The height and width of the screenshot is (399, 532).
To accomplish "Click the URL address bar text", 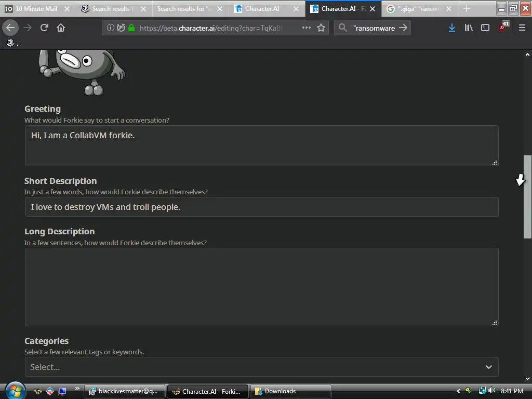I will (210, 28).
